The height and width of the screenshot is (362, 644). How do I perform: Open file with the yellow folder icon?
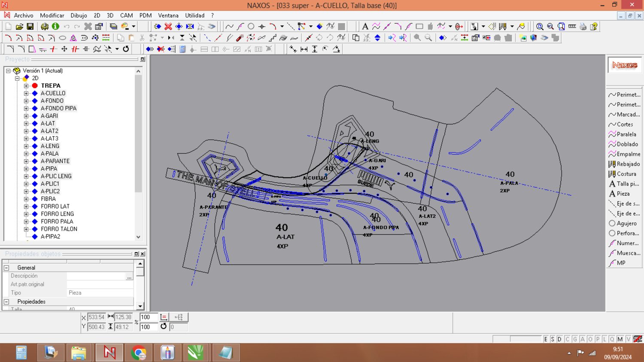click(x=19, y=27)
